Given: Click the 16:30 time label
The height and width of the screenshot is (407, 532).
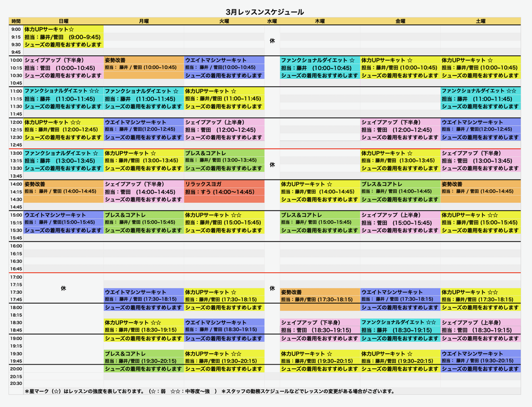Looking at the screenshot, I should (16, 261).
